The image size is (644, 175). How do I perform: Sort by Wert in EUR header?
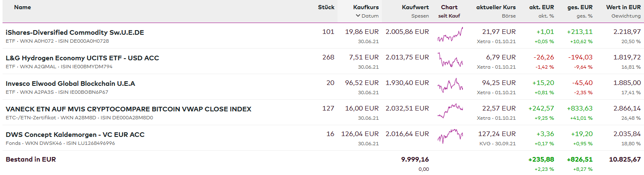coord(623,8)
